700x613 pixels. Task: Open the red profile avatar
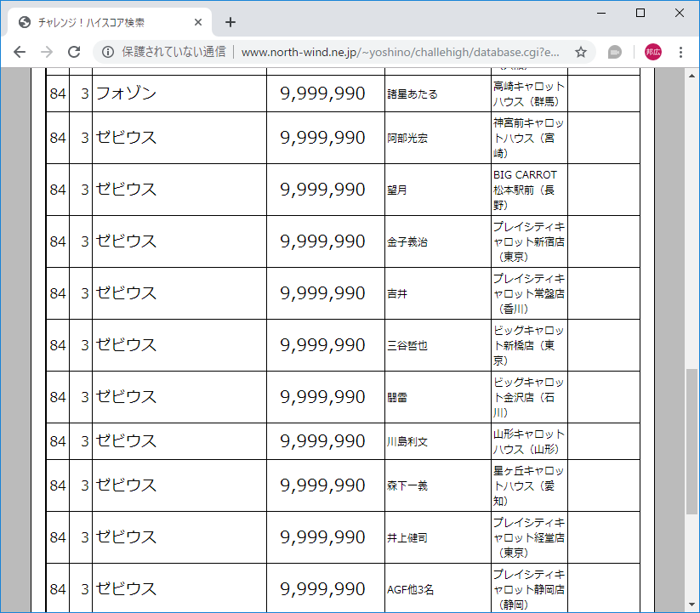[x=652, y=52]
